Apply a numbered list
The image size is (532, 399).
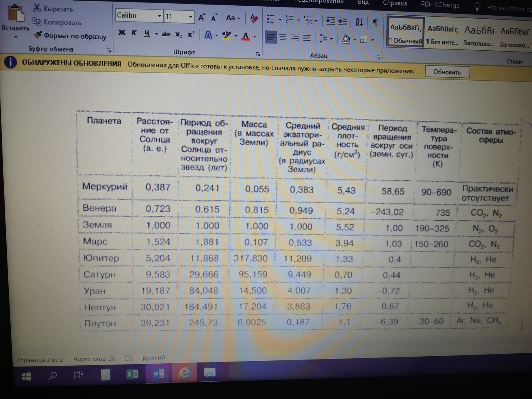(289, 20)
